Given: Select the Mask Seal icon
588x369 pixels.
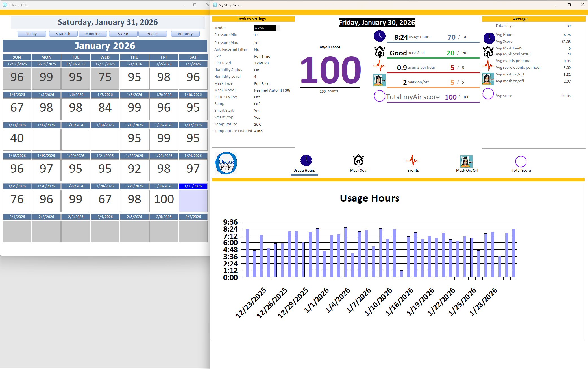Looking at the screenshot, I should point(358,160).
